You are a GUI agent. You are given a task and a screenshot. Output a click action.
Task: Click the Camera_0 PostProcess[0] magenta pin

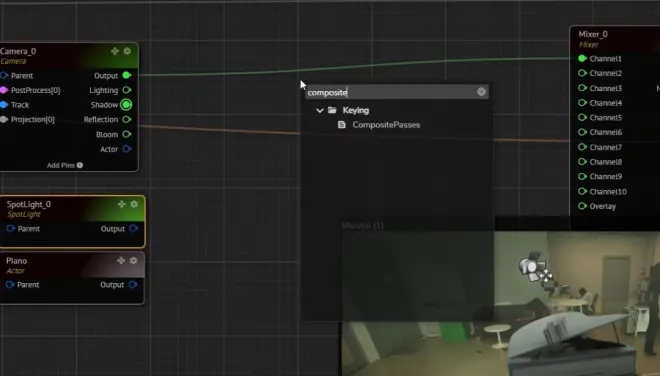[x=4, y=90]
